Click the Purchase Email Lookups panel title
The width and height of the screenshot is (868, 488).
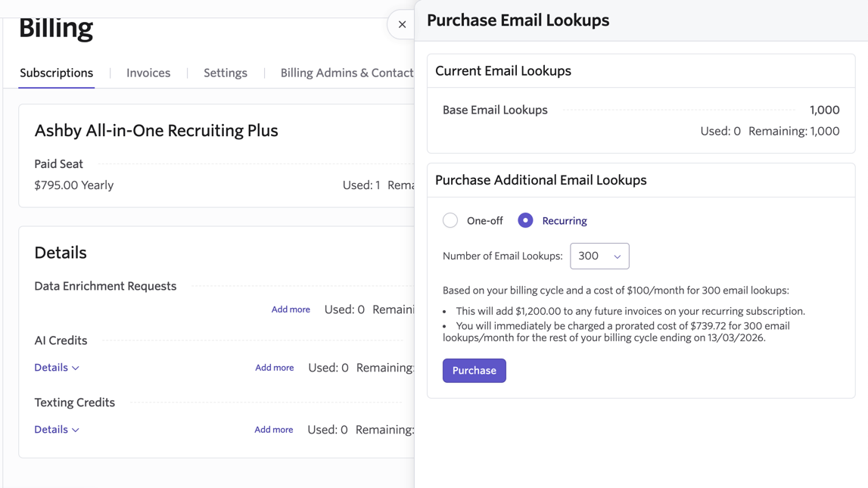point(518,20)
